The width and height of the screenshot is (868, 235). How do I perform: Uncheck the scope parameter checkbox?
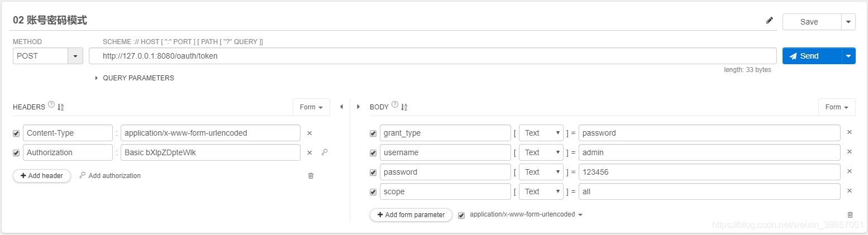(373, 192)
